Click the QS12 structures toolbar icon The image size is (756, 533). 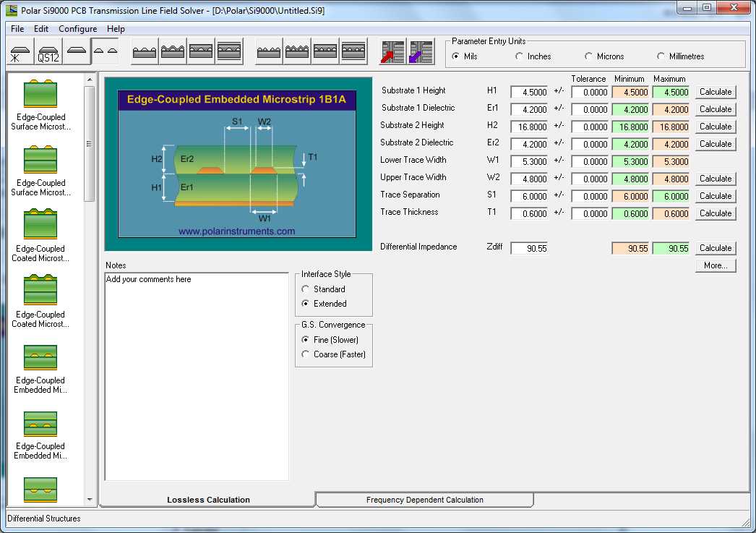(48, 51)
